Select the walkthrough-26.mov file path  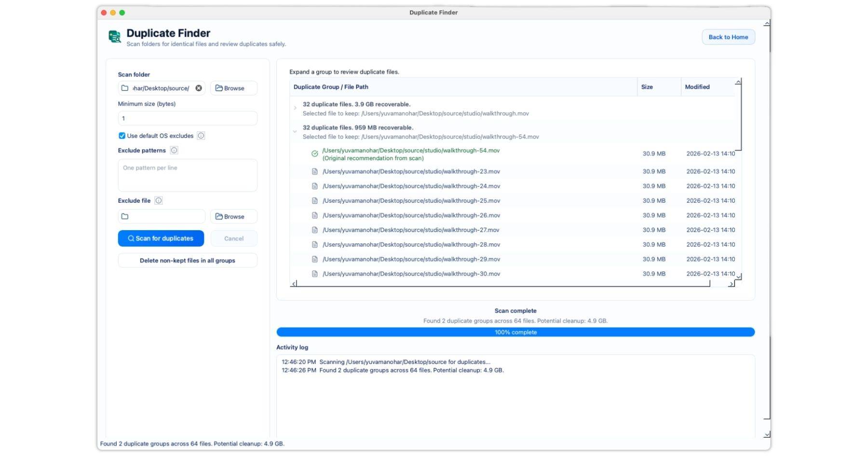(411, 215)
